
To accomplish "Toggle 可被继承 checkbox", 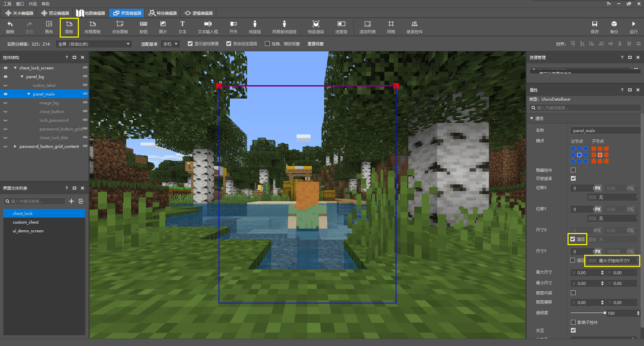I will [x=573, y=178].
